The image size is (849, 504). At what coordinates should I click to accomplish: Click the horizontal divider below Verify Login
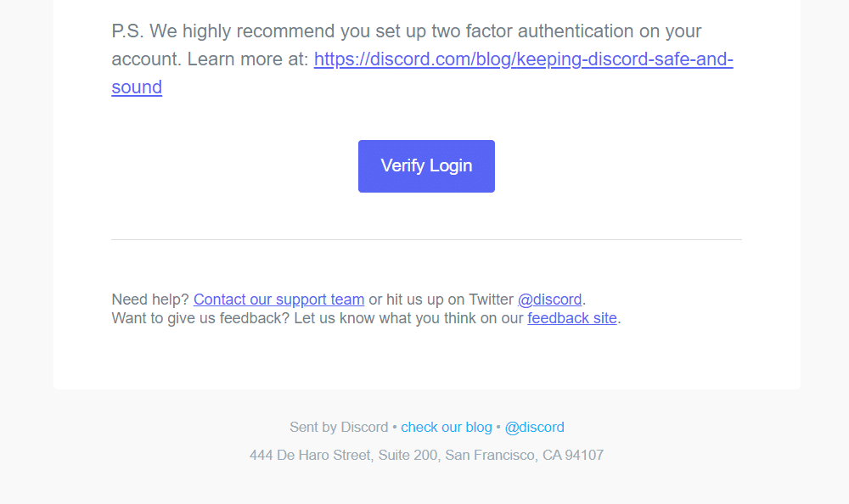[426, 238]
